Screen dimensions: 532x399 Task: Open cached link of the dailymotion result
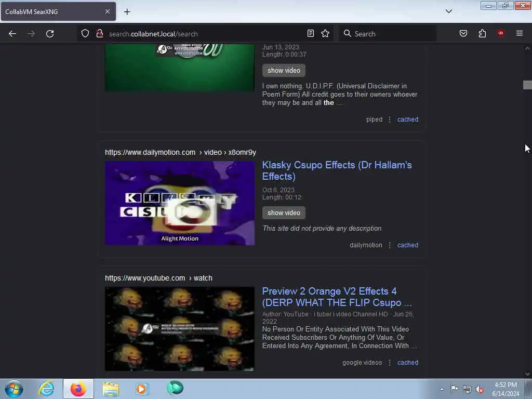point(408,245)
